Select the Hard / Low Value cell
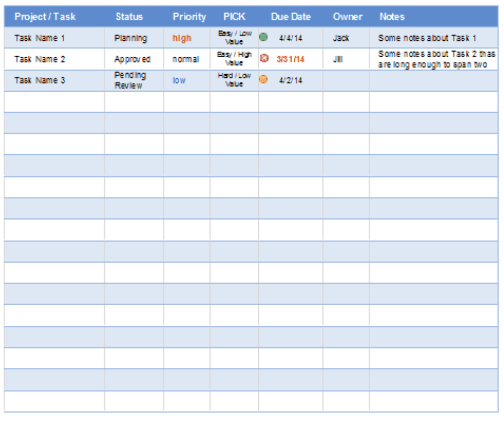This screenshot has width=504, height=425. [234, 81]
